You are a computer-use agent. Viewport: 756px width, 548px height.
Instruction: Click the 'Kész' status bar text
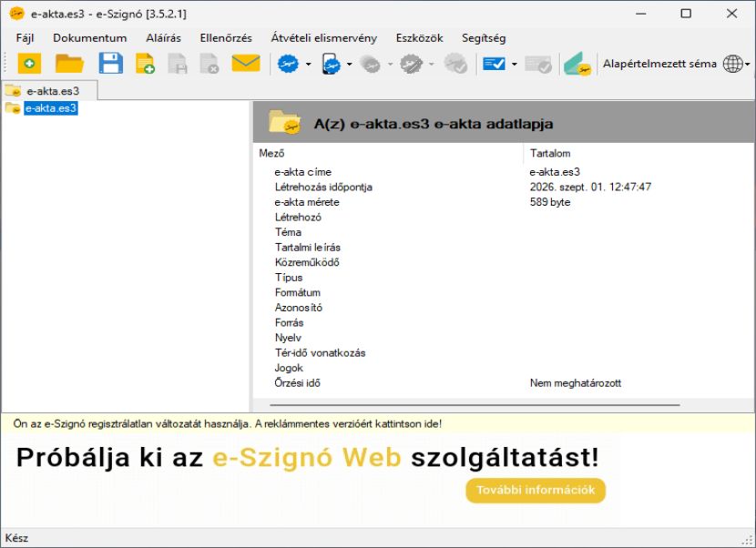point(17,538)
